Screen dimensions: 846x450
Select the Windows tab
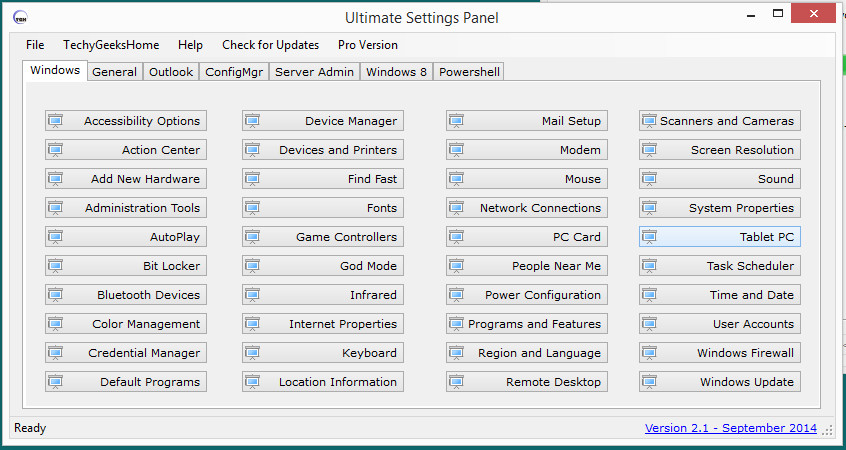point(55,70)
